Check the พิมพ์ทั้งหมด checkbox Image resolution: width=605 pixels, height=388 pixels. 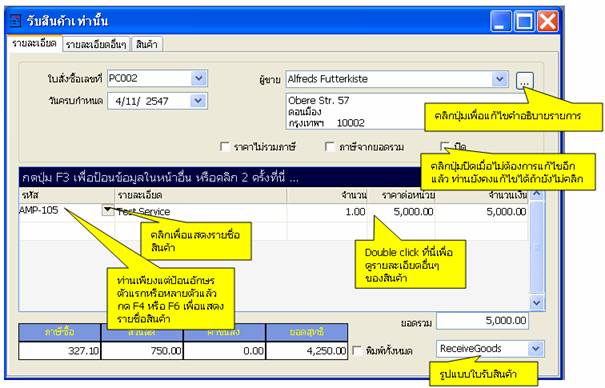coord(357,350)
